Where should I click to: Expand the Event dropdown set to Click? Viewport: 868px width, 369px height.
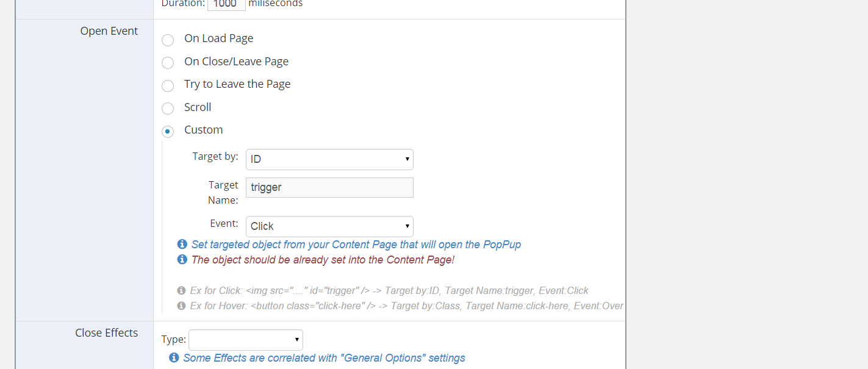click(329, 226)
